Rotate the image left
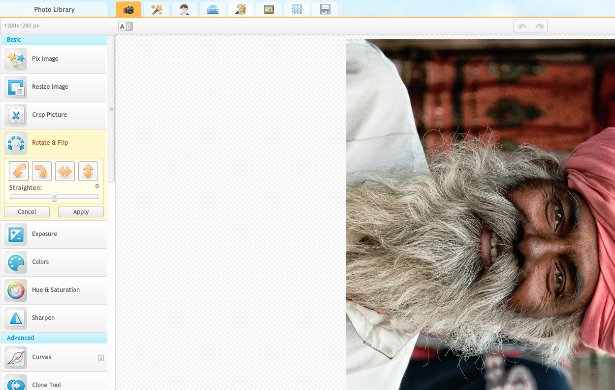615x390 pixels. pos(19,171)
